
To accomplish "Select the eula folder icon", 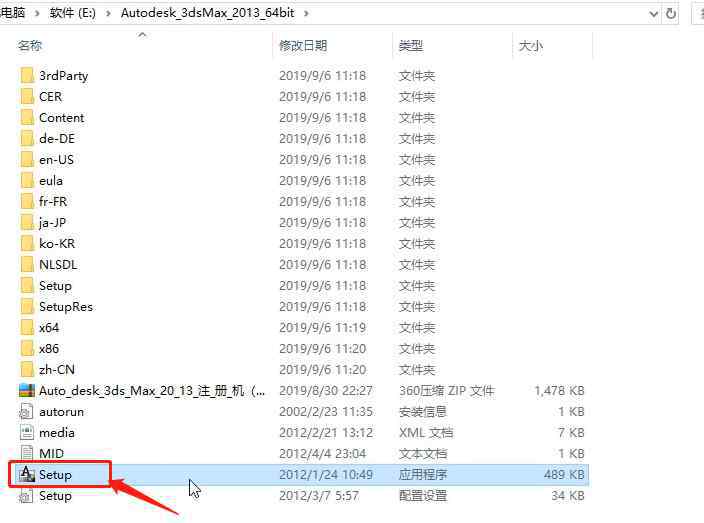I will [x=27, y=180].
